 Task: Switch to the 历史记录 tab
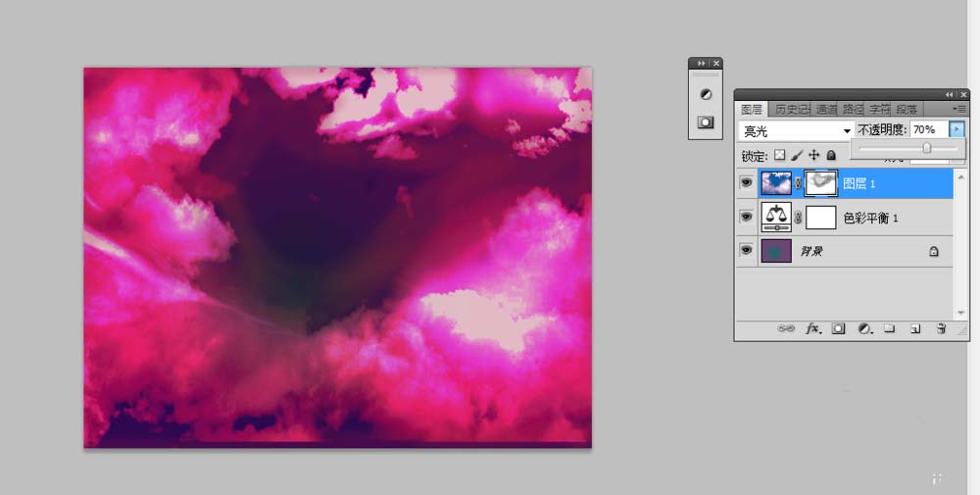792,110
